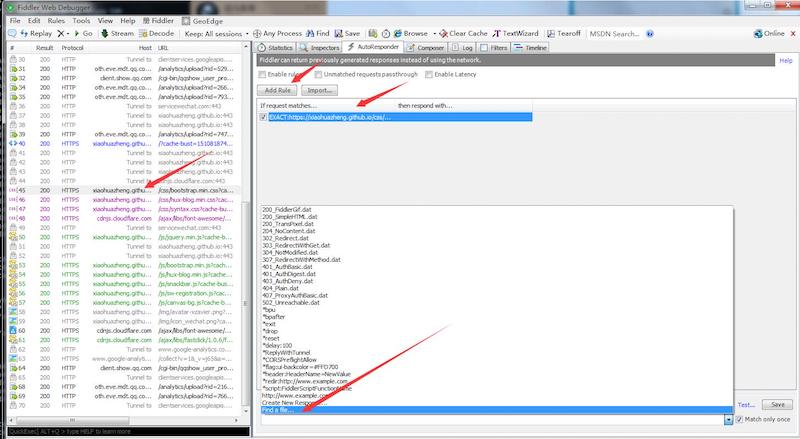Viewport: 800px width, 439px height.
Task: Click the red X closing the toolbar
Action: (x=793, y=34)
